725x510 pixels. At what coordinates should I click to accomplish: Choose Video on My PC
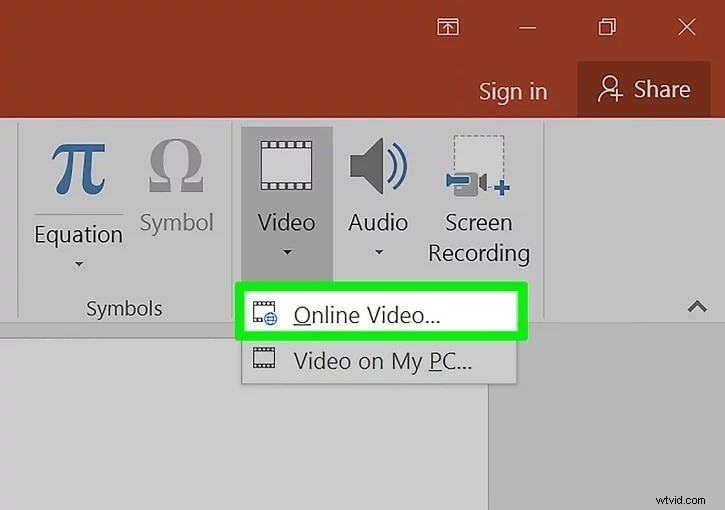tap(379, 360)
